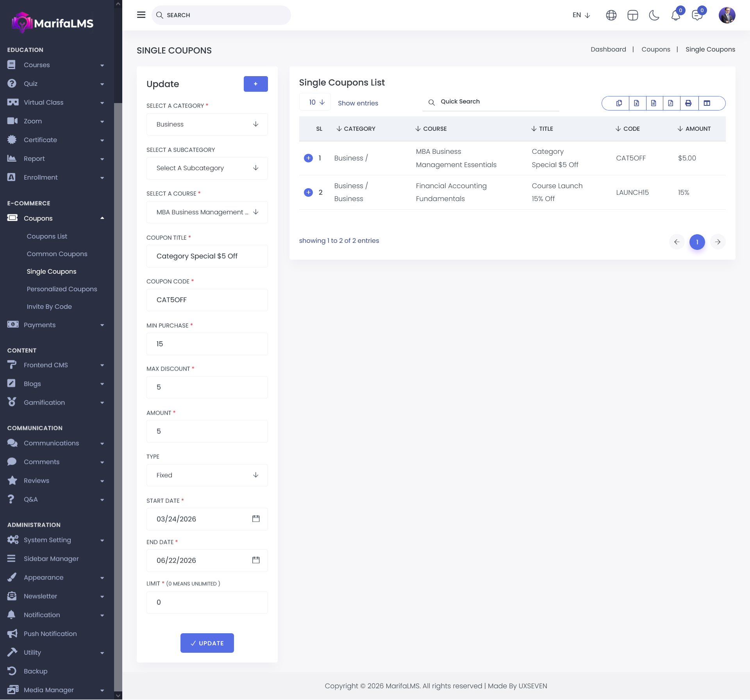Viewport: 750px width, 700px height.
Task: Click the print table icon
Action: (688, 103)
